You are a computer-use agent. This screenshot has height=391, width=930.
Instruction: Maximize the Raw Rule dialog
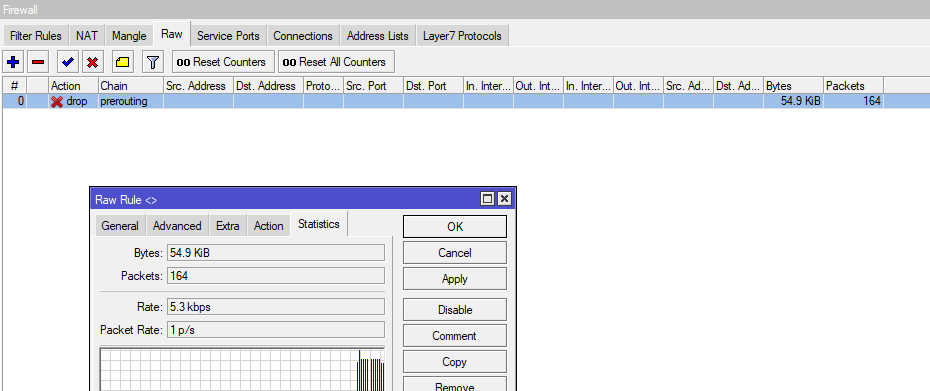pyautogui.click(x=487, y=199)
